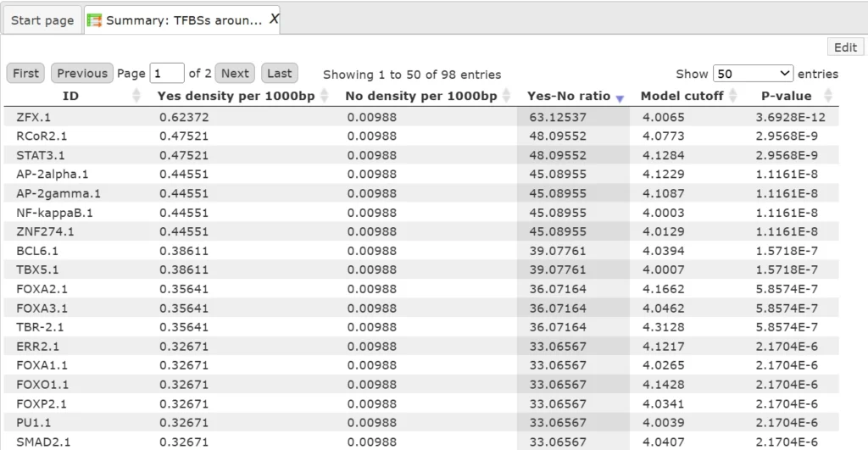
Task: Click the page number input field
Action: 167,74
